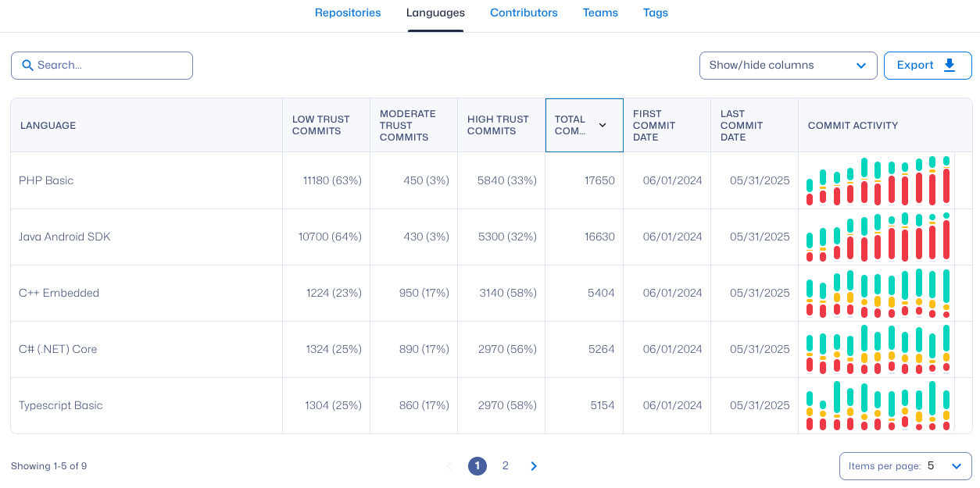Click the previous page left chevron
The width and height of the screenshot is (980, 488).
click(449, 466)
